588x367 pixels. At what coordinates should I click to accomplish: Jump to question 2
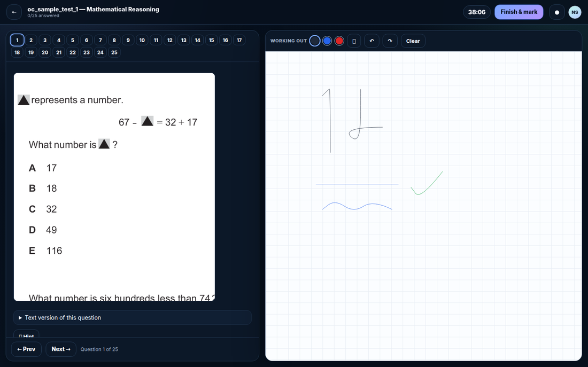point(31,40)
